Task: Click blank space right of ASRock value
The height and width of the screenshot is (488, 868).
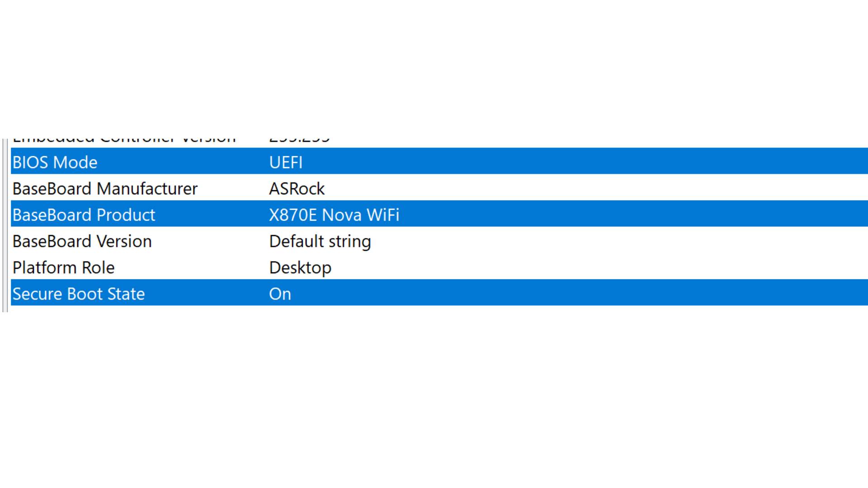Action: 588,188
